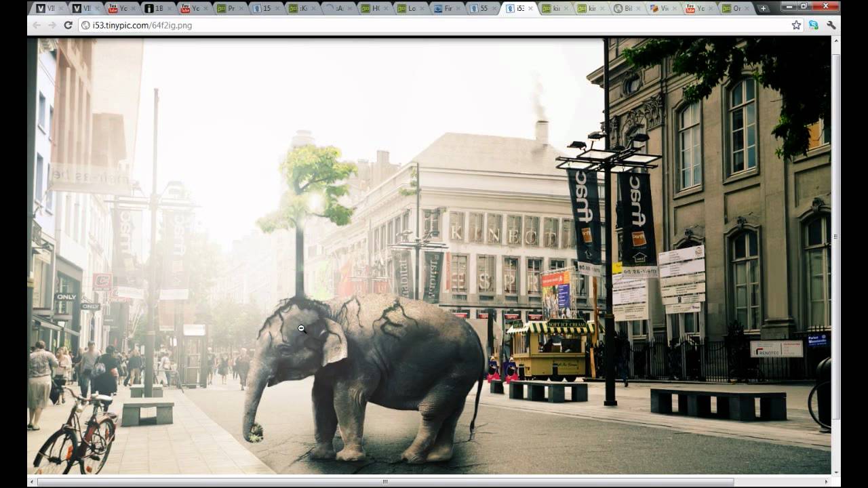Switch to the Or tab

pos(734,8)
